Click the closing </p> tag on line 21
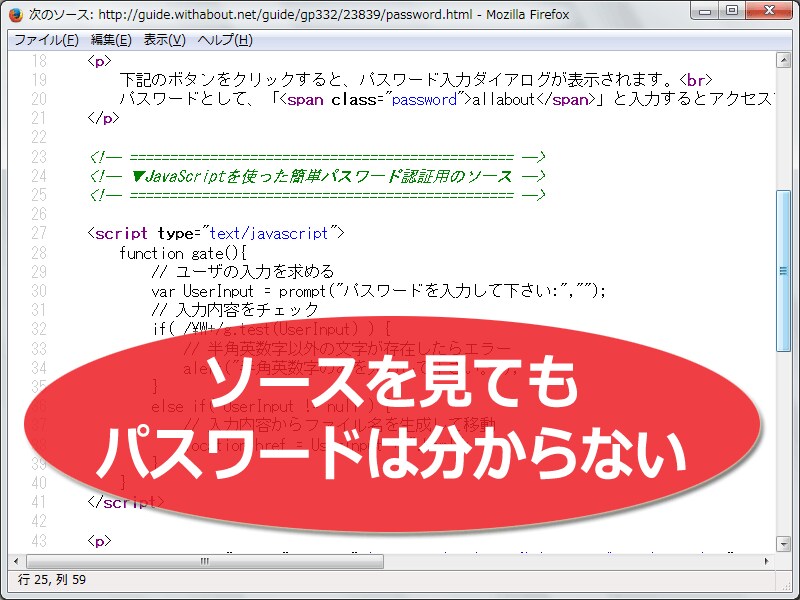800x600 pixels. 103,118
